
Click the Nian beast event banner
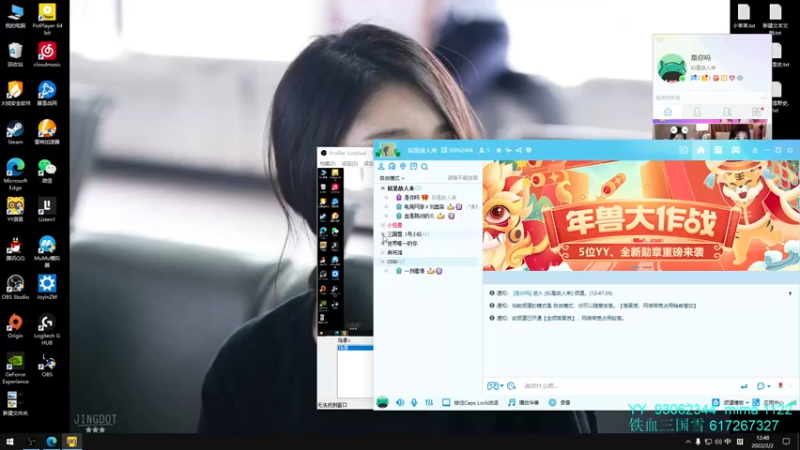point(641,216)
